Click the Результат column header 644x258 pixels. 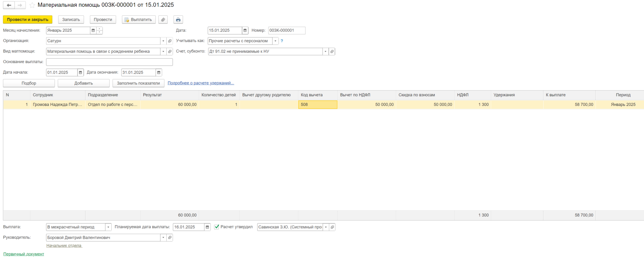pos(170,95)
